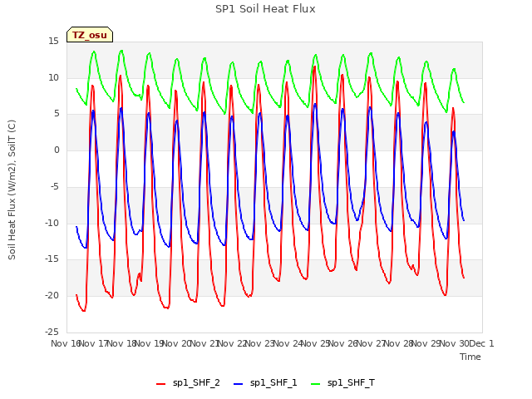Image resolution: width=532 pixels, height=399 pixels.
Task: Select the sp1_SHF_T legend label
Action: coord(351,383)
